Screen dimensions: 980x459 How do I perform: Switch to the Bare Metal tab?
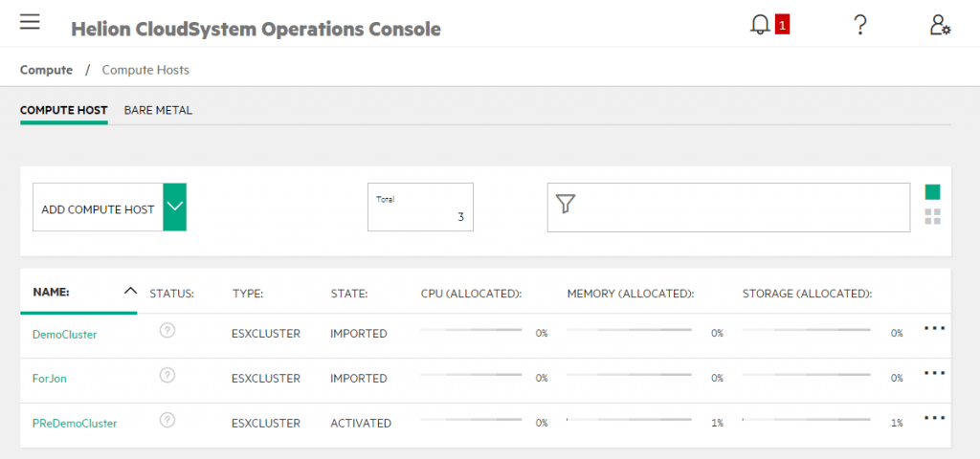click(x=158, y=111)
